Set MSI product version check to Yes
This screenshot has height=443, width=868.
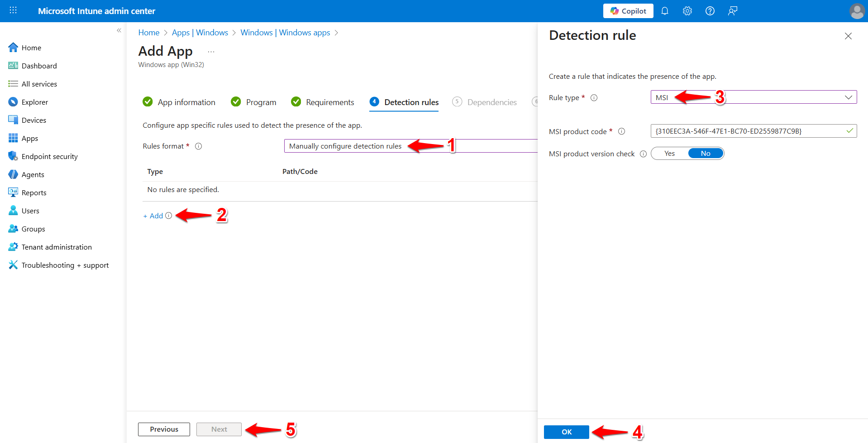click(670, 154)
